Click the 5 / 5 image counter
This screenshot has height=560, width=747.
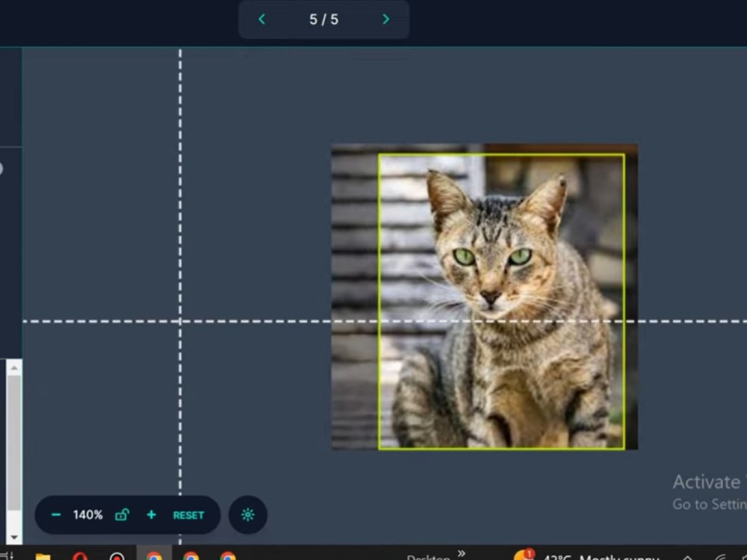tap(323, 19)
